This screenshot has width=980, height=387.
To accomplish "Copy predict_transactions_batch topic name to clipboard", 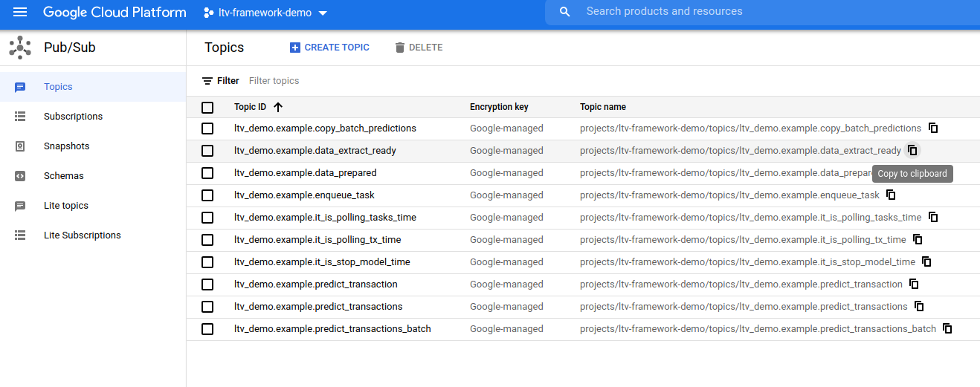I will [947, 328].
